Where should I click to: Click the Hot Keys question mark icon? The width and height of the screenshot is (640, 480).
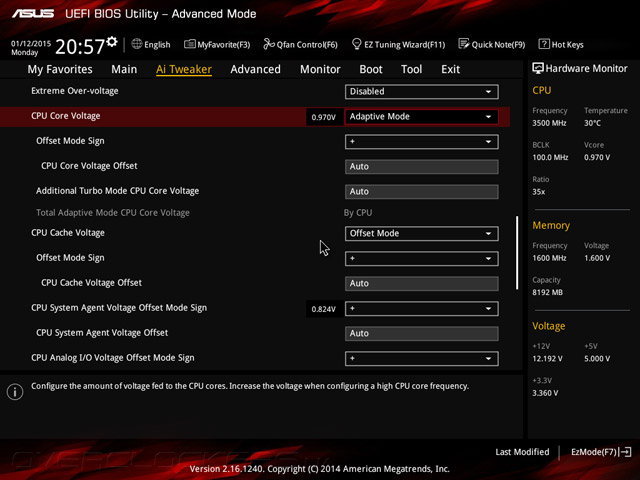[544, 44]
